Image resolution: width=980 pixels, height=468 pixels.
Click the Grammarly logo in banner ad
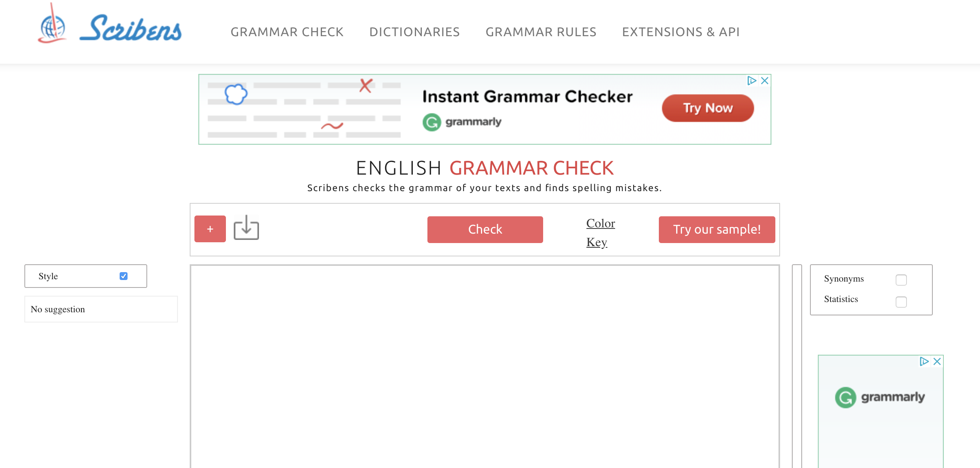click(x=462, y=122)
